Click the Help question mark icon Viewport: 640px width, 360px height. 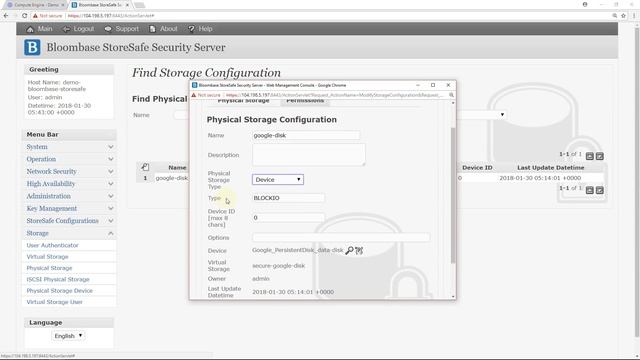[x=191, y=29]
